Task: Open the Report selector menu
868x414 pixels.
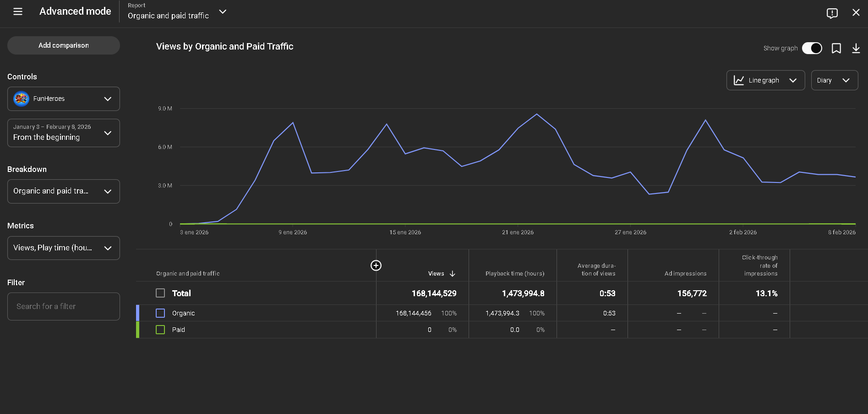Action: tap(177, 12)
